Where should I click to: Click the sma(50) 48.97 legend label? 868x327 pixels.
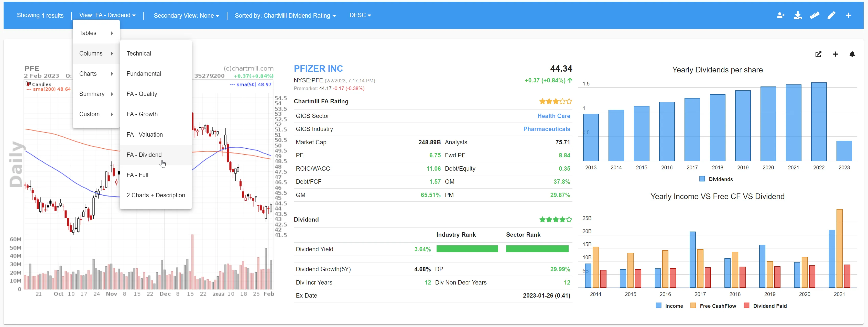coord(250,84)
